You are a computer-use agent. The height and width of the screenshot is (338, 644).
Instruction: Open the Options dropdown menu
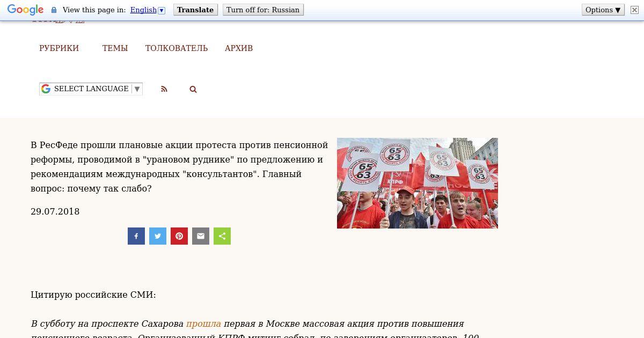pyautogui.click(x=603, y=10)
